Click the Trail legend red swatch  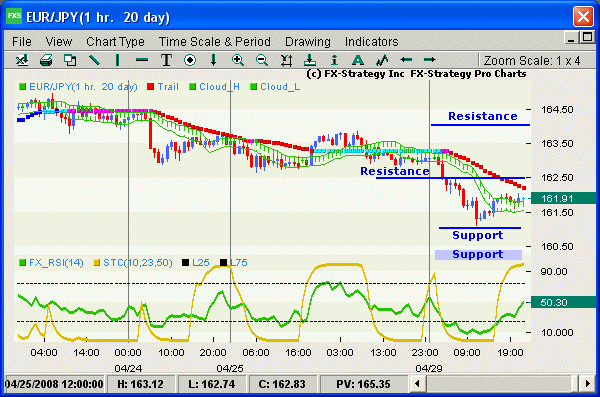click(150, 87)
